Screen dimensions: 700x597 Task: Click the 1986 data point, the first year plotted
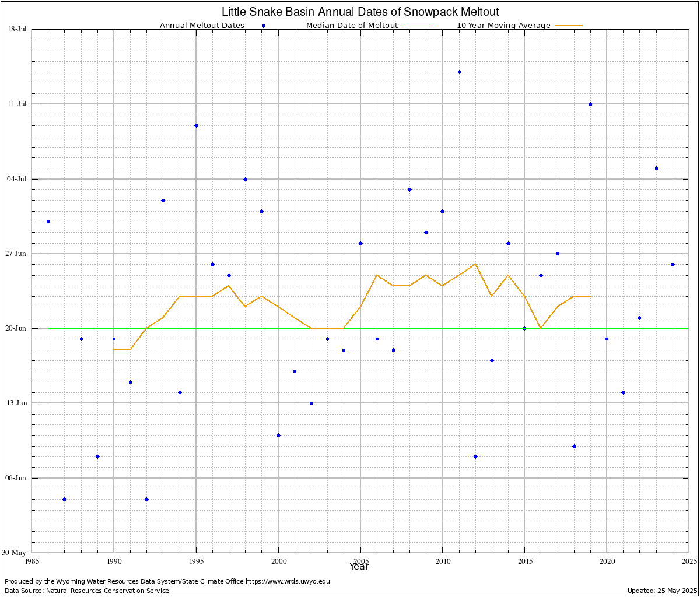48,222
